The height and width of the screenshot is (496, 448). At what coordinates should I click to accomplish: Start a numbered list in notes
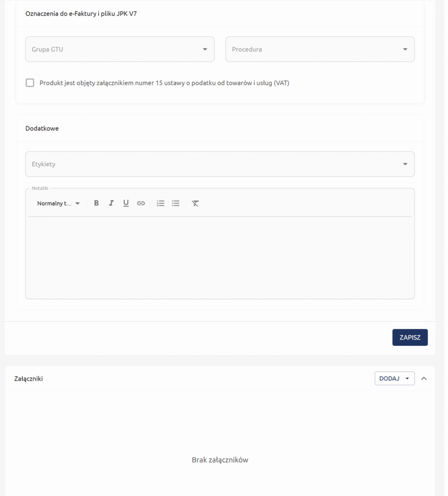point(161,203)
